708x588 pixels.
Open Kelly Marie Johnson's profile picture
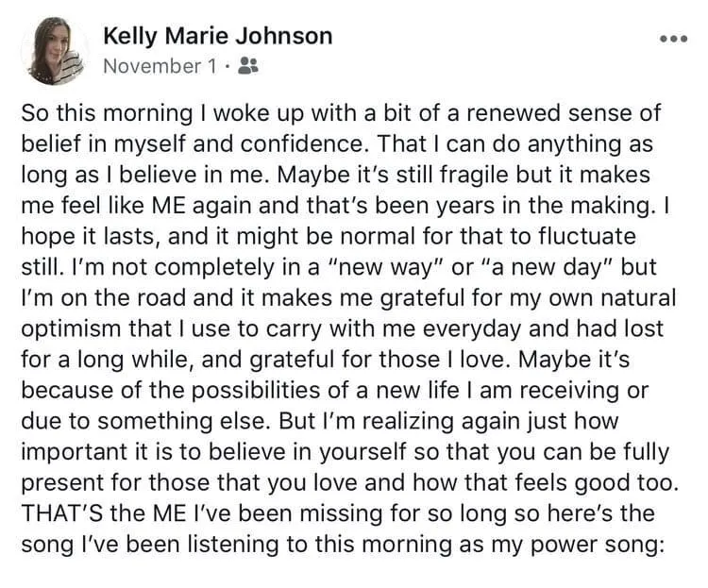click(x=55, y=51)
